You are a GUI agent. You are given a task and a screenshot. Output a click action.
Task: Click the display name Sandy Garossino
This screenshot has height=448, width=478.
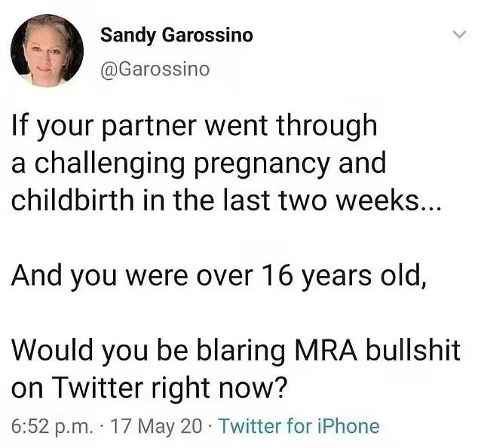(x=176, y=35)
